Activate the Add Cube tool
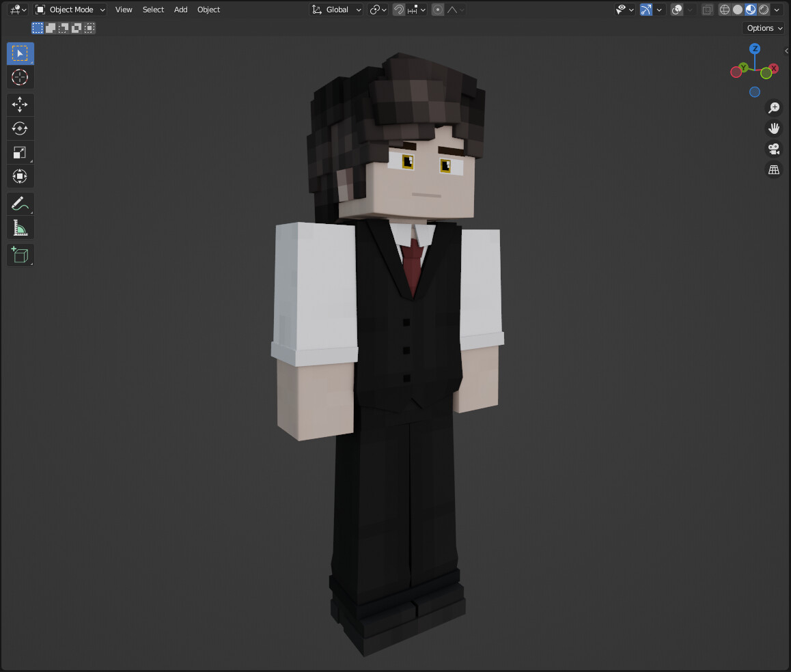This screenshot has height=672, width=791. [20, 255]
